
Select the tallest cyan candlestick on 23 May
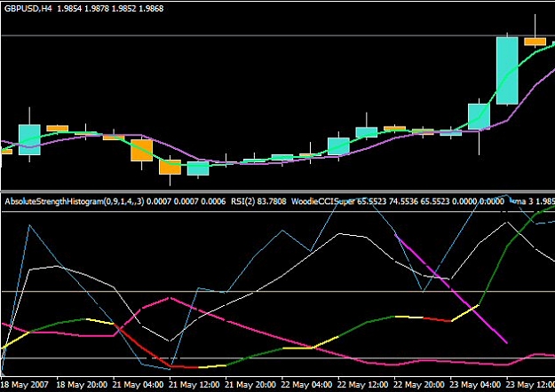(507, 71)
